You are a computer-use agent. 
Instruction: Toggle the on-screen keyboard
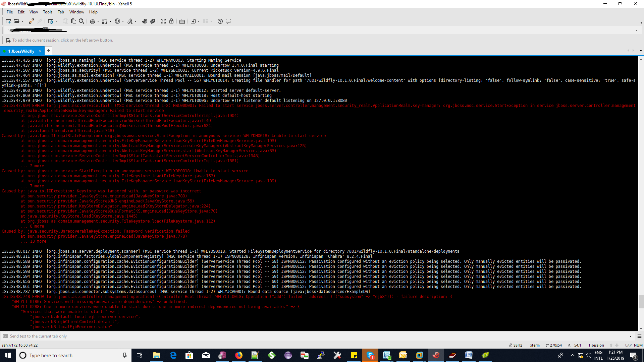coord(182,21)
